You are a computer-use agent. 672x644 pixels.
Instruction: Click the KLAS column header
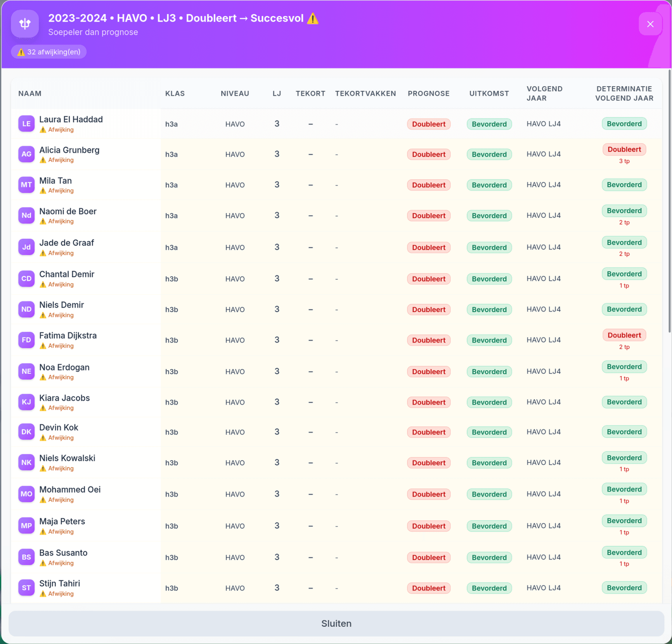click(175, 93)
